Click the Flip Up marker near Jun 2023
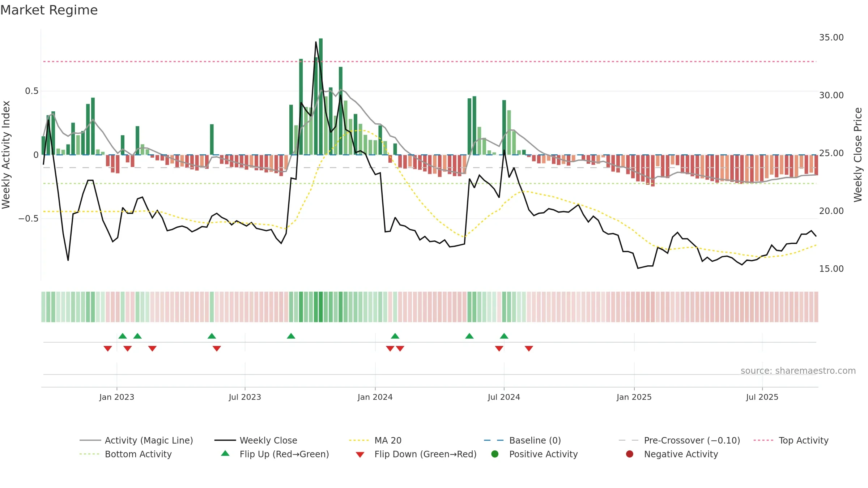The height and width of the screenshot is (488, 868). pos(212,336)
